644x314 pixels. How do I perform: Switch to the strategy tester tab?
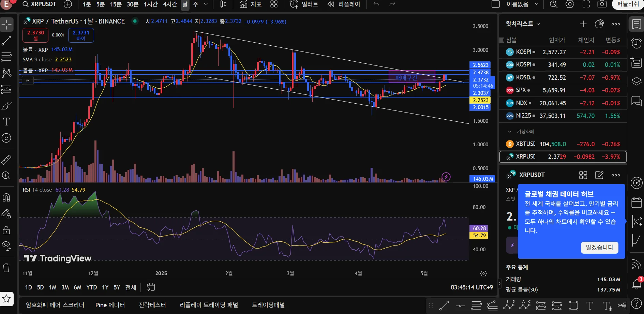pyautogui.click(x=152, y=305)
